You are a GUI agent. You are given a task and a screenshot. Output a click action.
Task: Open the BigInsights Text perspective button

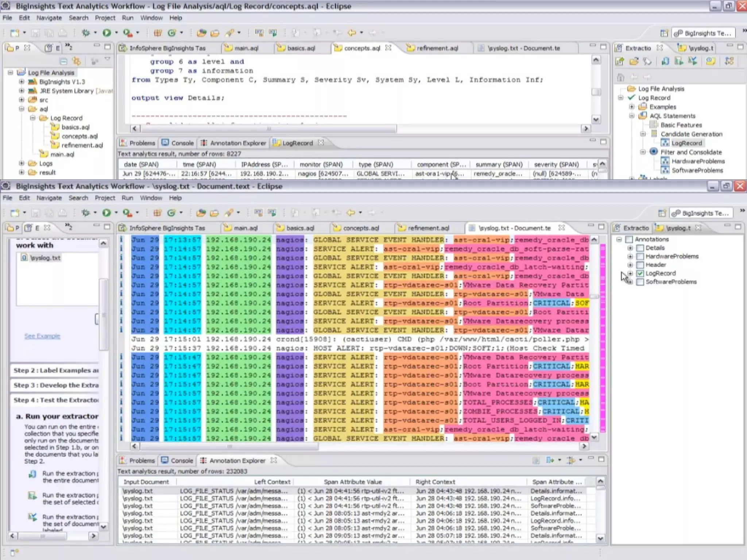pos(703,33)
